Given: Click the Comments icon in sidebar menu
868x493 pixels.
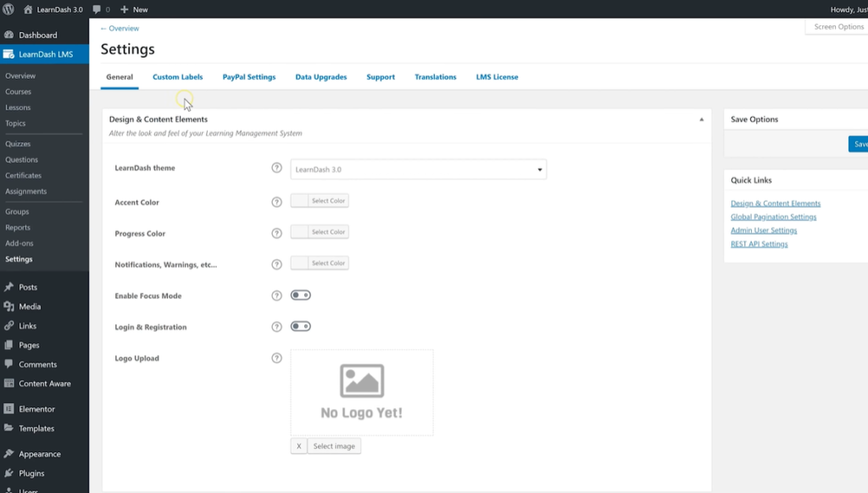Looking at the screenshot, I should (8, 364).
